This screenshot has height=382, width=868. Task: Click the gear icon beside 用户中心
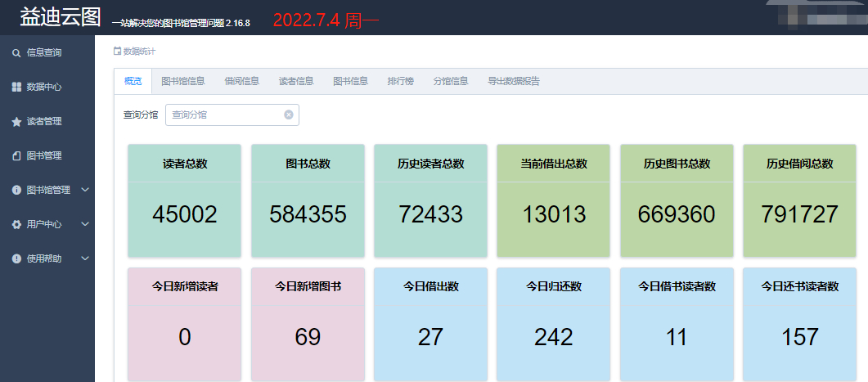click(x=16, y=224)
